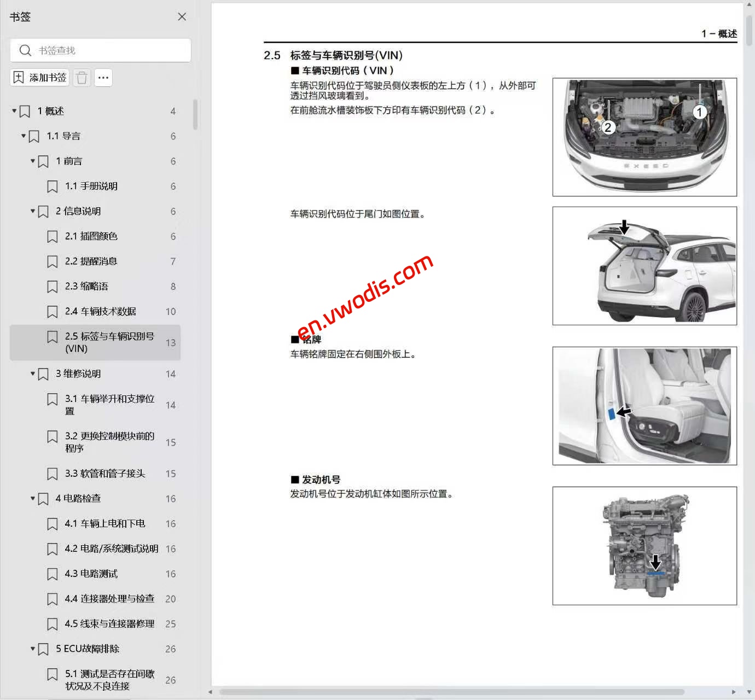Close the 书签 bookmarks panel
The image size is (755, 700).
coord(182,16)
